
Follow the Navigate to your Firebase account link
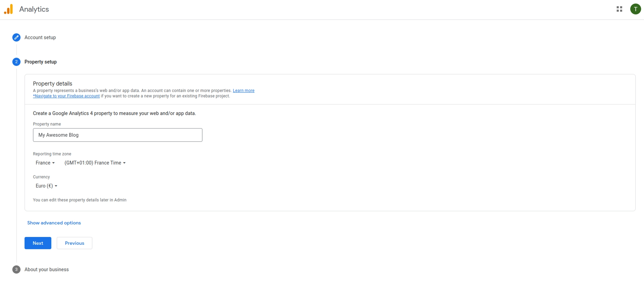pos(66,96)
